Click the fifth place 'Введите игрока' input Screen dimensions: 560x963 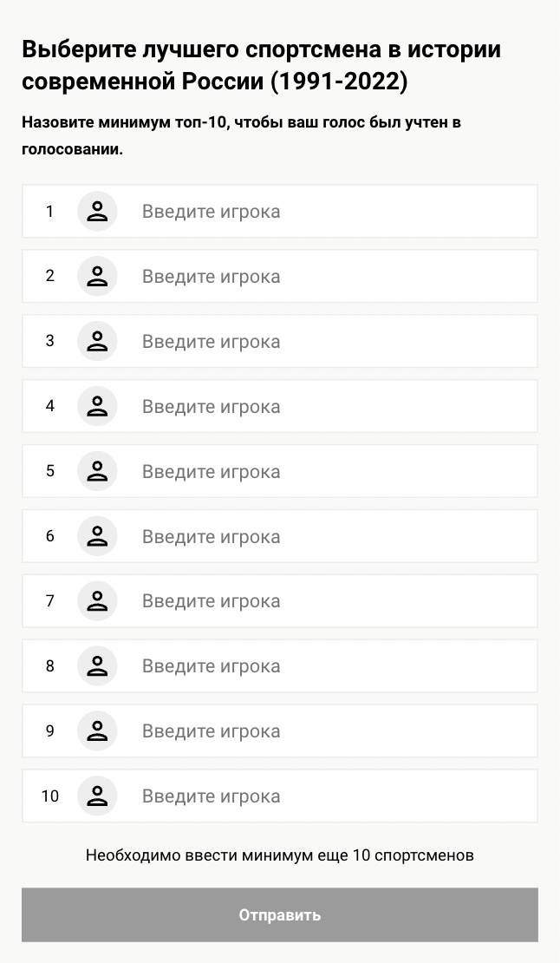coord(329,472)
